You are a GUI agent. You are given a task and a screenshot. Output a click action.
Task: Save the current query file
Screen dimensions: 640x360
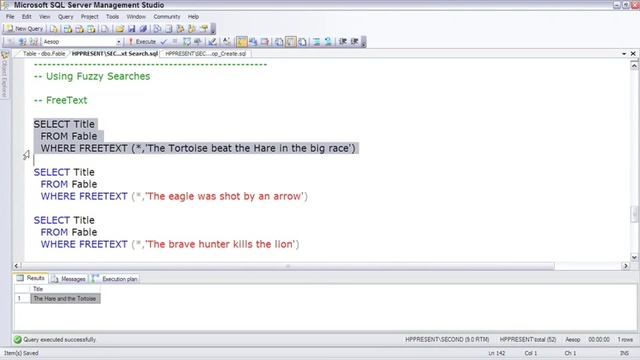tap(131, 29)
